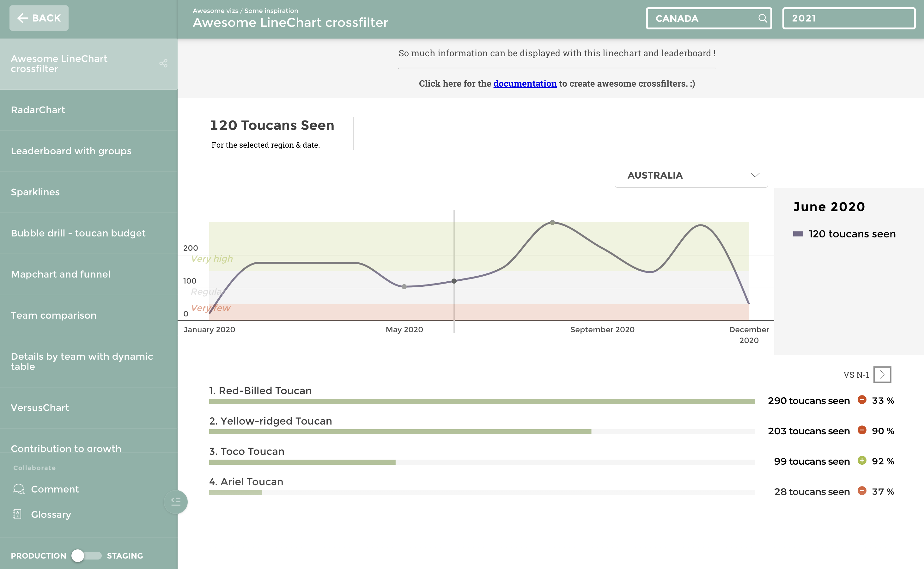Image resolution: width=924 pixels, height=569 pixels.
Task: Click the VS N-1 arrow box
Action: (882, 375)
